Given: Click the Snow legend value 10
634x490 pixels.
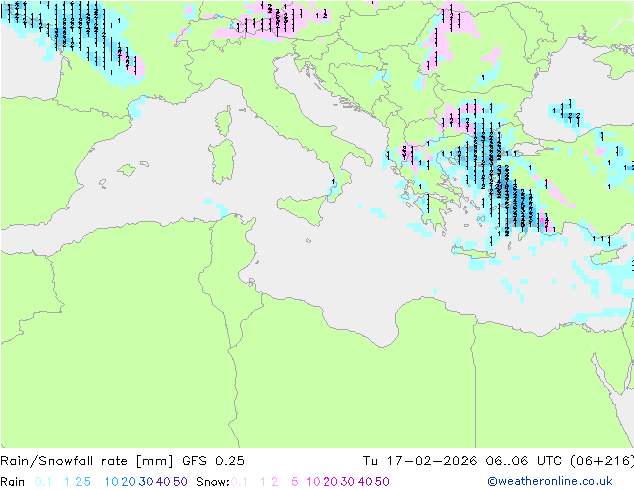Looking at the screenshot, I should point(313,482).
